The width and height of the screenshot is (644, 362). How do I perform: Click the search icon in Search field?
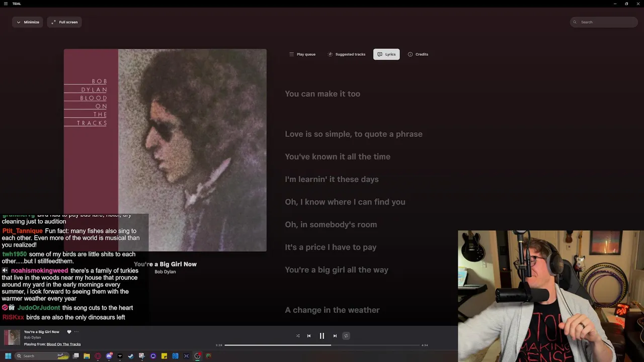click(x=576, y=22)
